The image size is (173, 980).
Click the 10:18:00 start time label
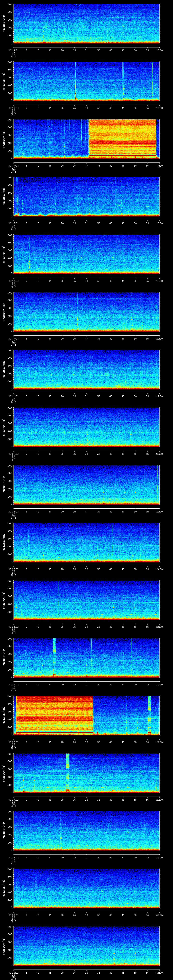[13, 281]
